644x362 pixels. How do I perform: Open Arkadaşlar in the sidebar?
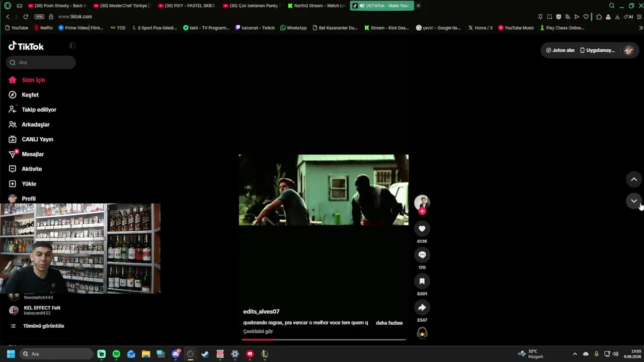pos(35,124)
